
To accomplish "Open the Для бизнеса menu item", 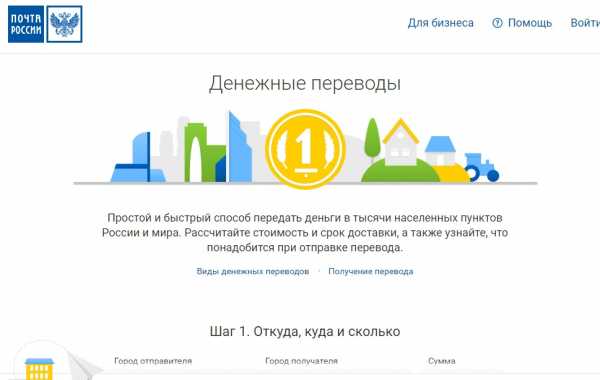I will 440,23.
